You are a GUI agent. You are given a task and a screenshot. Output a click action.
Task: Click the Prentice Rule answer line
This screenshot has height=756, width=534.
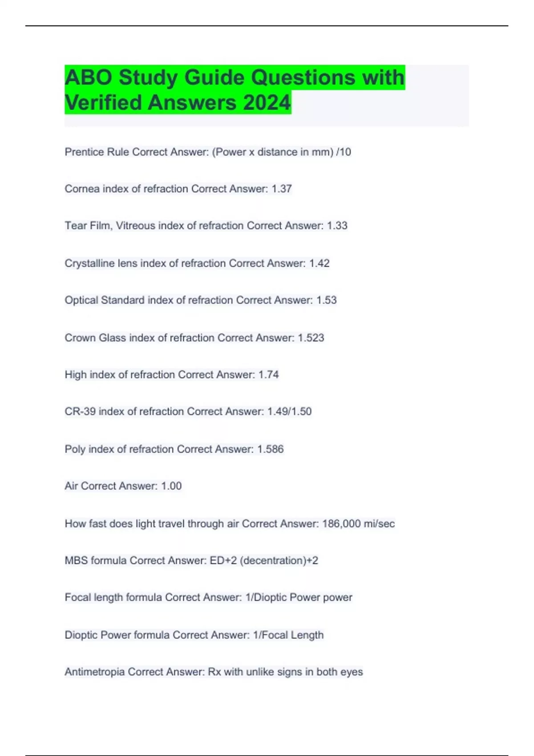(x=207, y=152)
